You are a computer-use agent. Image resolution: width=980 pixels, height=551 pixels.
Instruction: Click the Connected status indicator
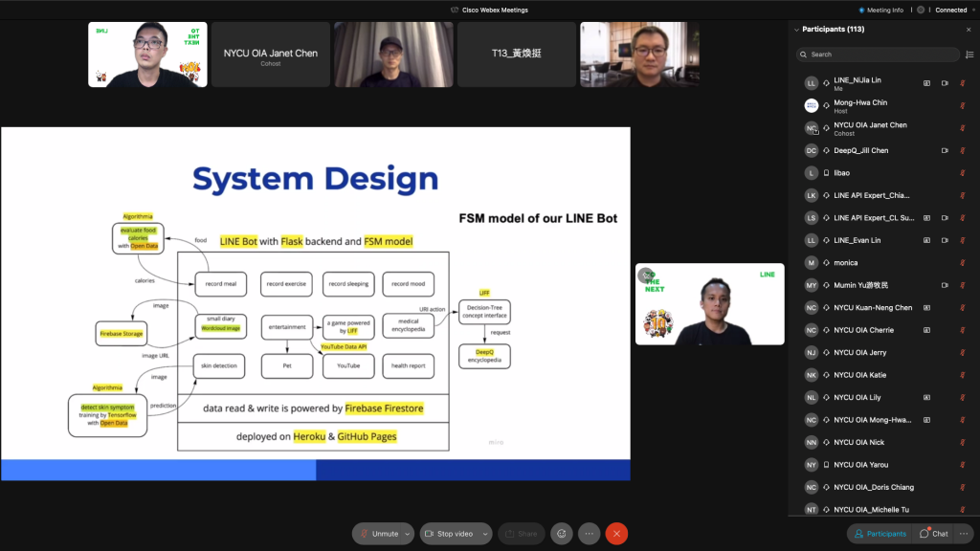(x=951, y=10)
